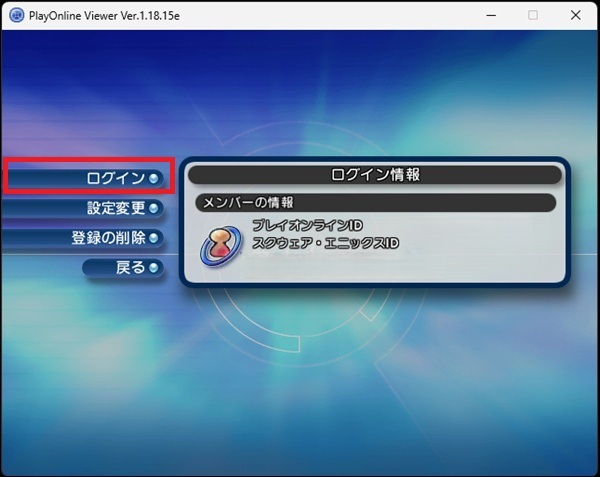Click the orb beside 登録の削除
The height and width of the screenshot is (477, 600).
click(154, 238)
